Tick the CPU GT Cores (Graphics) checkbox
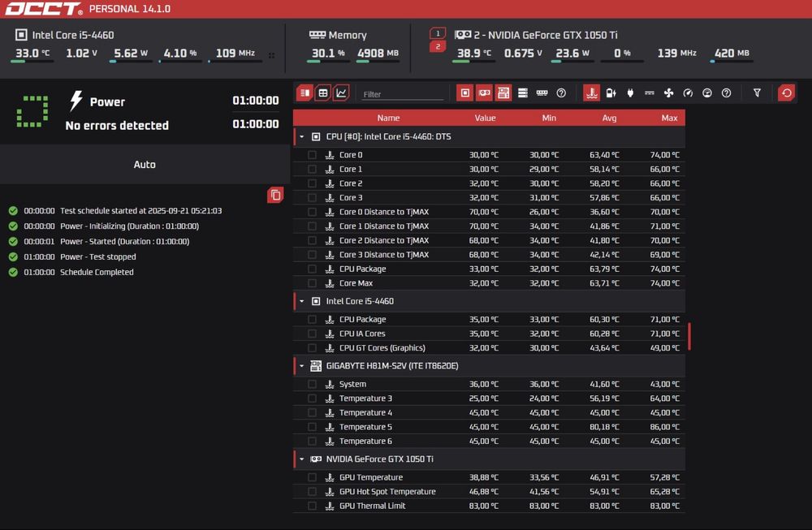 (312, 348)
